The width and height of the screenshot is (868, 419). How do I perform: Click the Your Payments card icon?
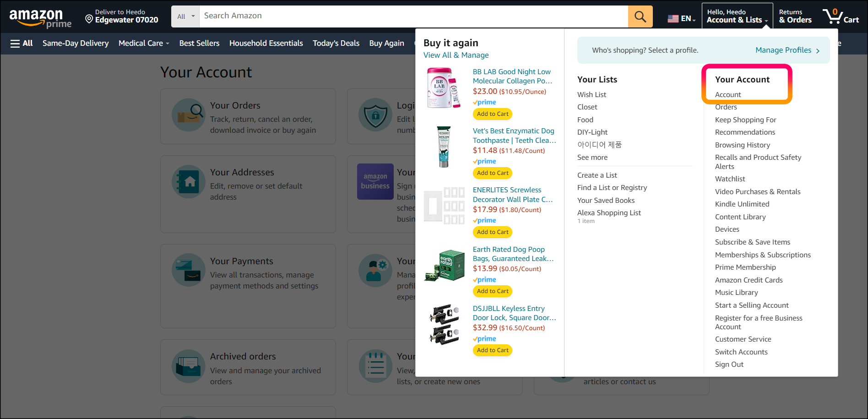point(189,271)
